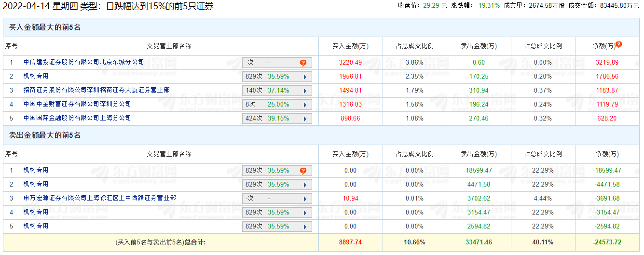Expand arrow in buy-table 机构专用 row with 1956.81
644x255 pixels.
click(305, 77)
